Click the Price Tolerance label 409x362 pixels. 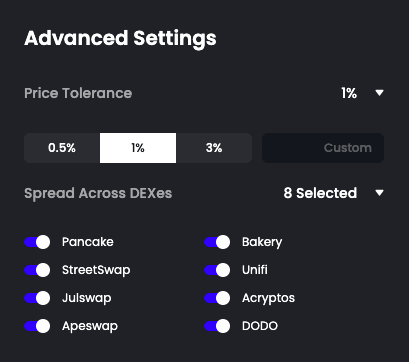point(78,93)
